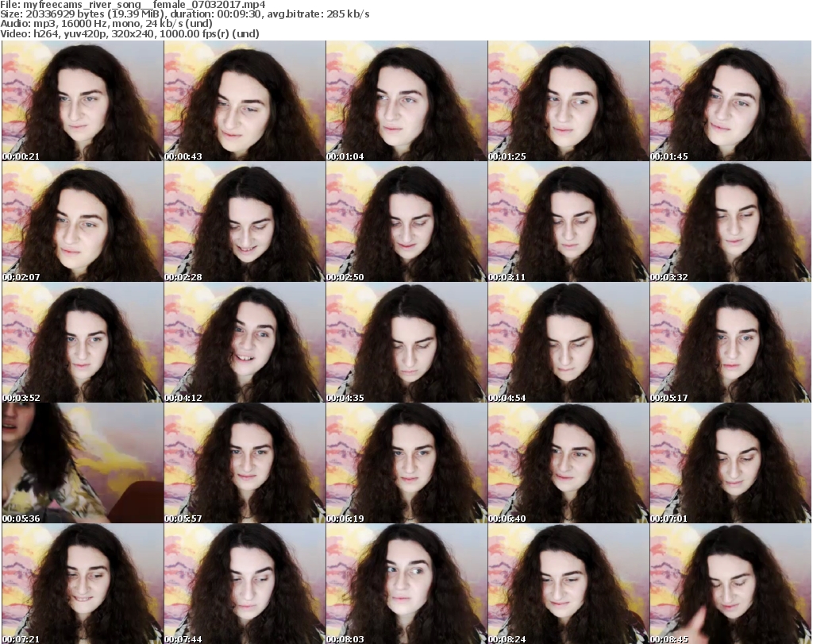813x644 pixels.
Task: Select the frame at 00:00:43
Action: 245,101
